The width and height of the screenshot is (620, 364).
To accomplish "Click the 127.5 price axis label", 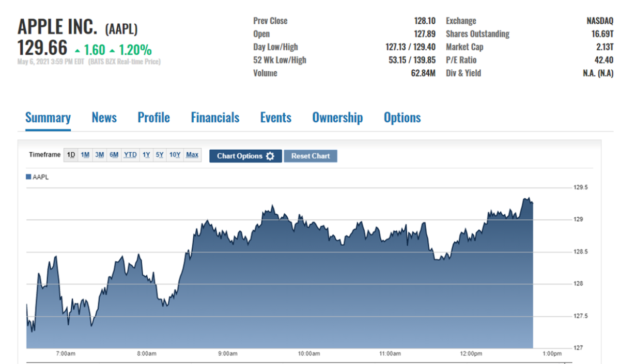I will 581,316.
